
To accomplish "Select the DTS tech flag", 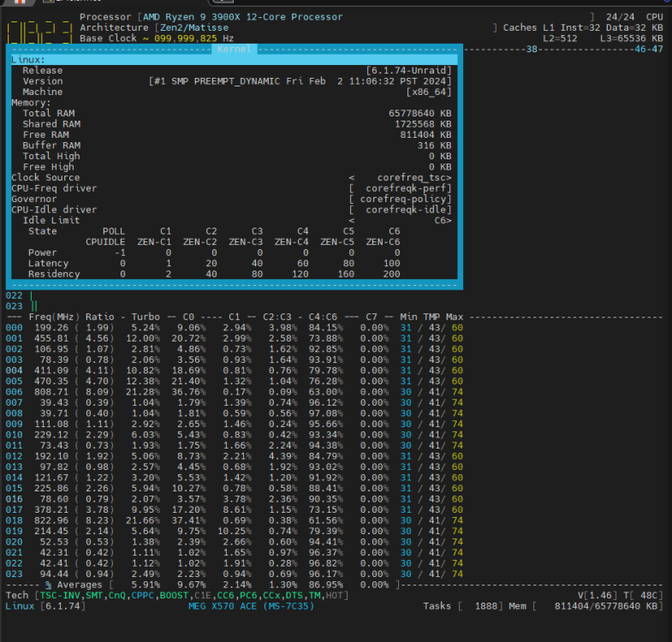I will (294, 595).
